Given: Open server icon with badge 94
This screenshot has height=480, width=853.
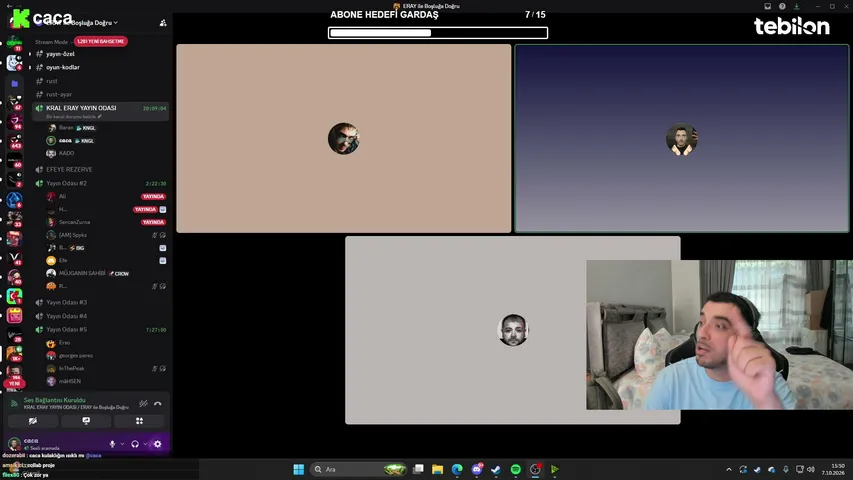Looking at the screenshot, I should click(x=15, y=121).
